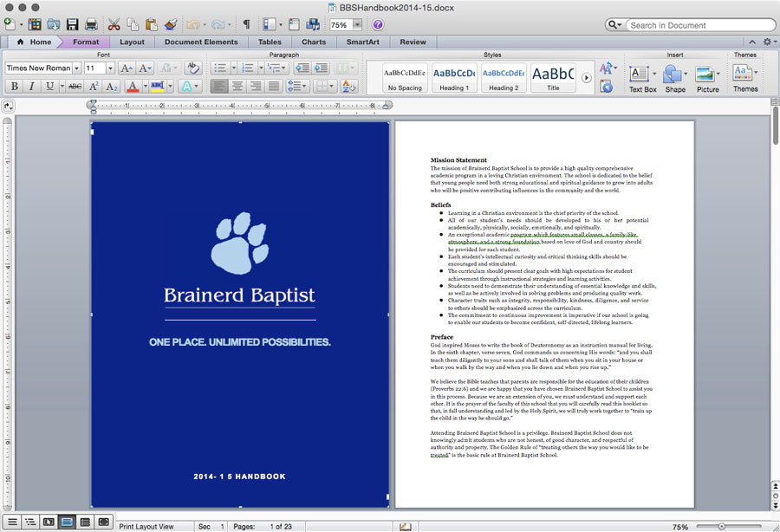The height and width of the screenshot is (532, 780).
Task: Toggle strikethrough formatting
Action: click(x=75, y=87)
